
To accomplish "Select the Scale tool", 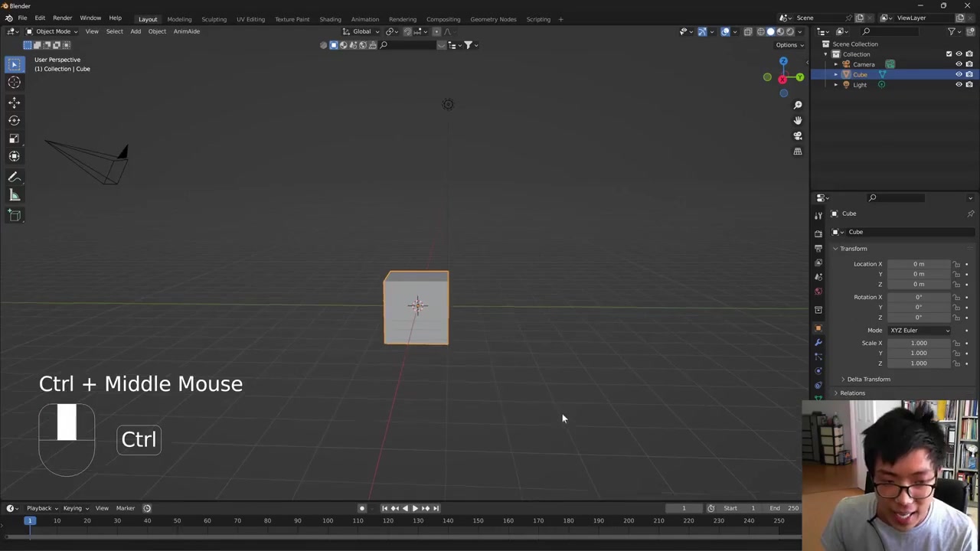I will pos(14,139).
